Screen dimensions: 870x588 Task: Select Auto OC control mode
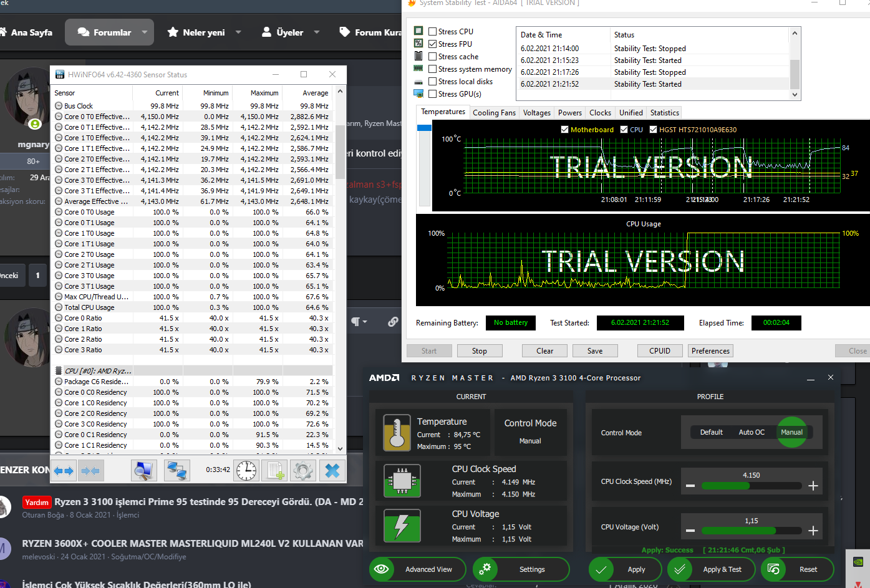pos(752,432)
